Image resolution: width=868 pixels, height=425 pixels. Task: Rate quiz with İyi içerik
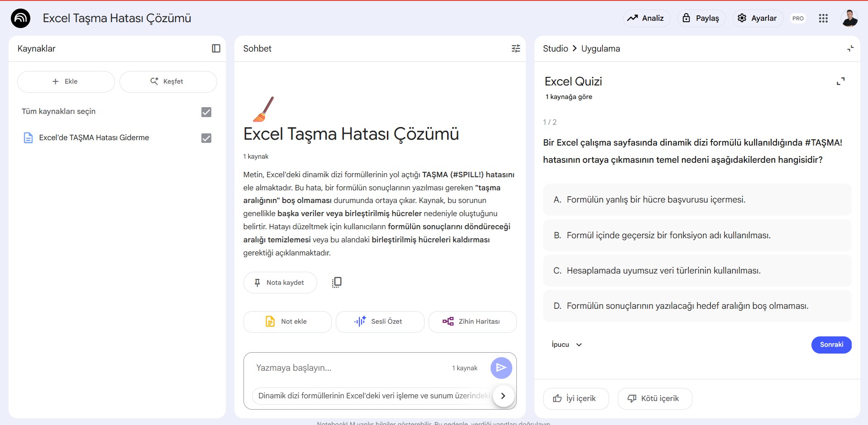coord(576,398)
